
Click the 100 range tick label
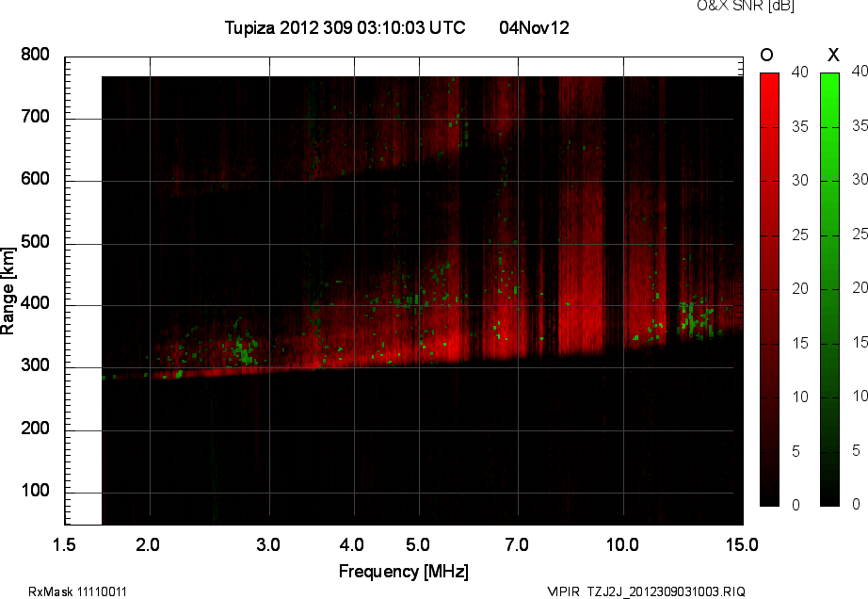tap(35, 491)
